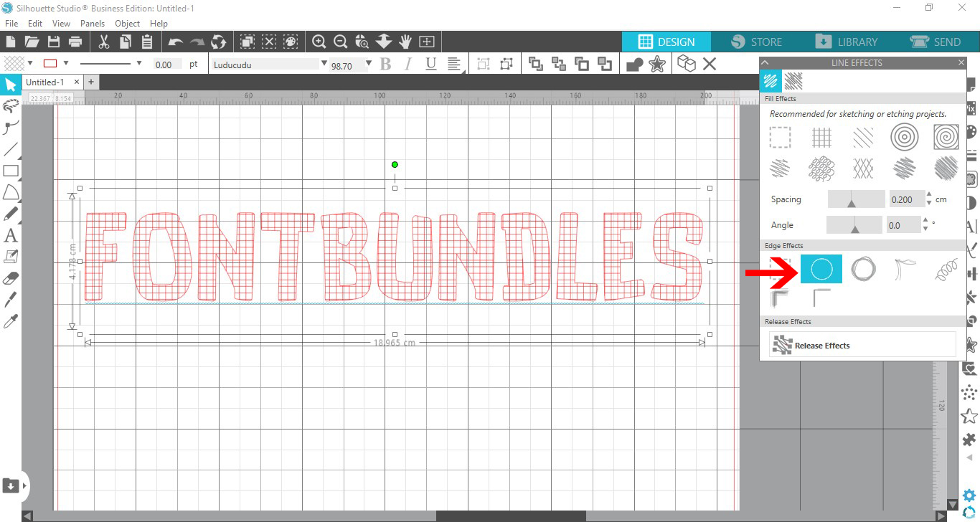
Task: Apply the curly loops fill effect
Action: coord(821,169)
